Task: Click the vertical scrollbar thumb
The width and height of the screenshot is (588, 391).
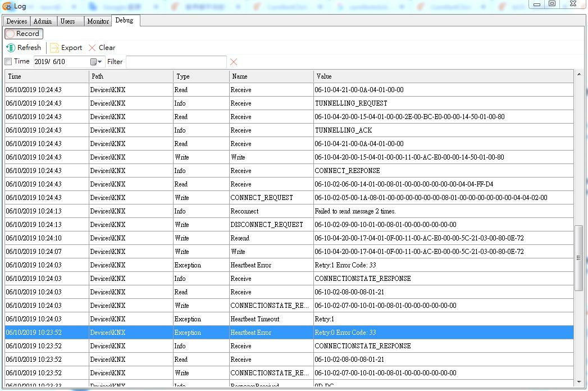Action: click(x=579, y=258)
